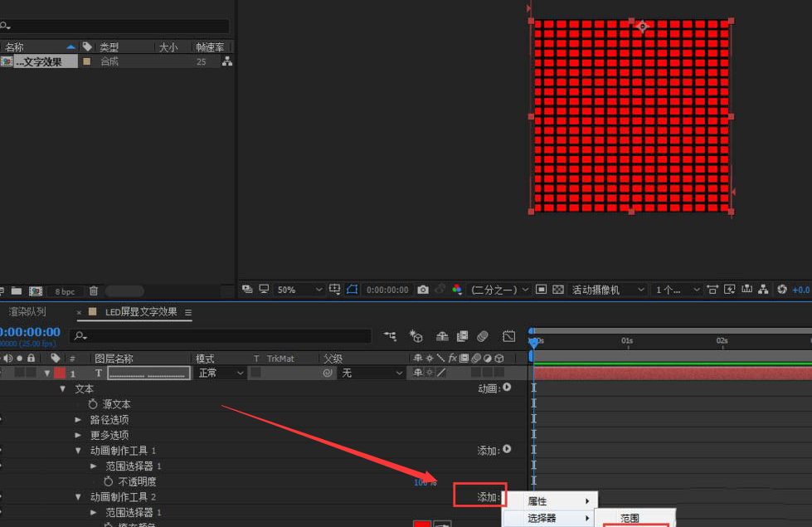812x527 pixels.
Task: Switch to the 渲染队列 tab
Action: point(27,312)
